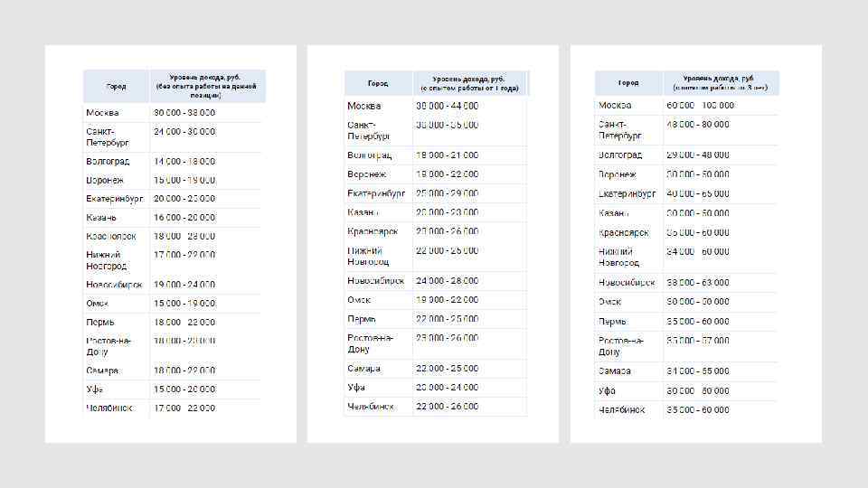Select the 16 000 - 20 000 Казань cell
This screenshot has width=868, height=488.
pos(184,218)
